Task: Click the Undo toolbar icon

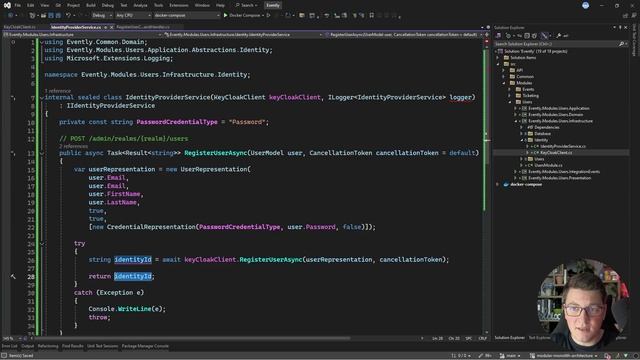Action: [68, 16]
